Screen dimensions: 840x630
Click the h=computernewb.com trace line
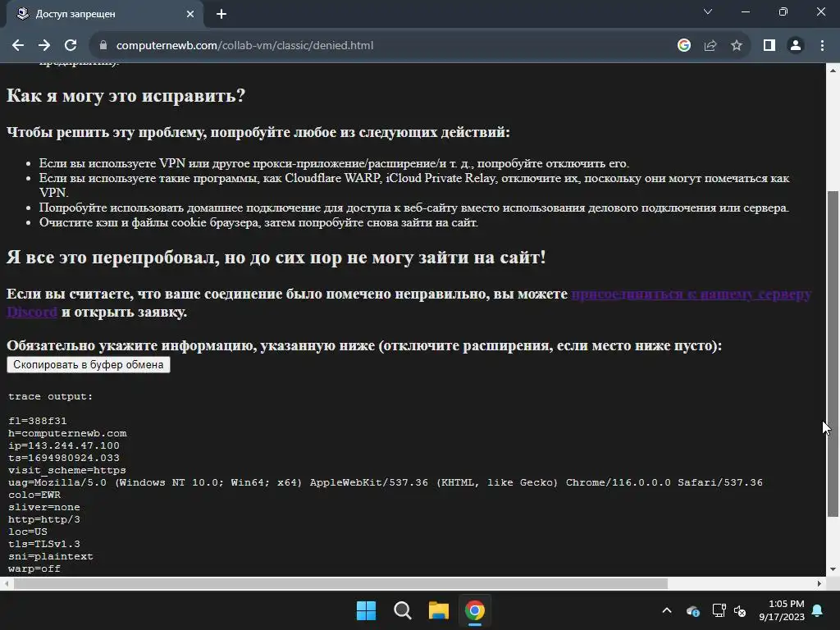pos(67,433)
